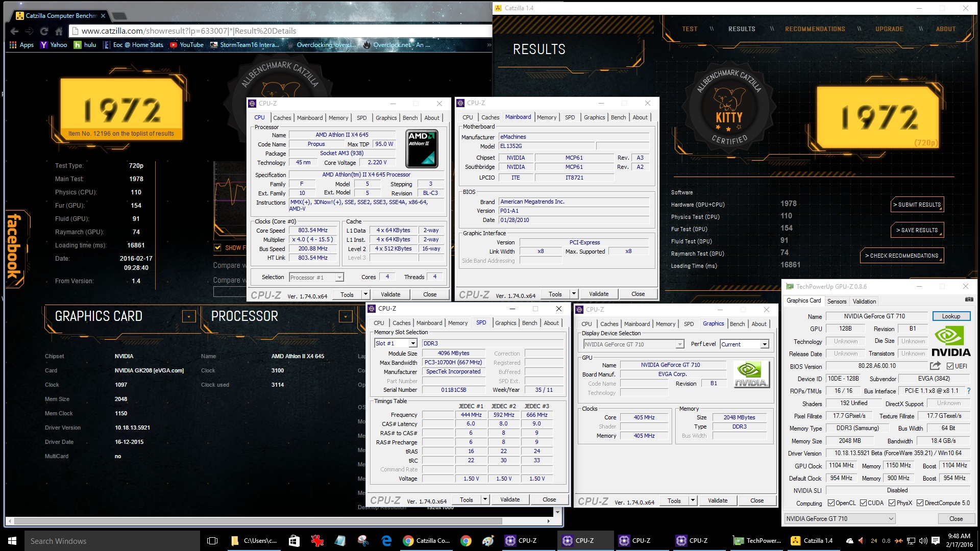This screenshot has width=980, height=551.
Task: Open UPGRADE tab in Catzilla app
Action: 889,29
